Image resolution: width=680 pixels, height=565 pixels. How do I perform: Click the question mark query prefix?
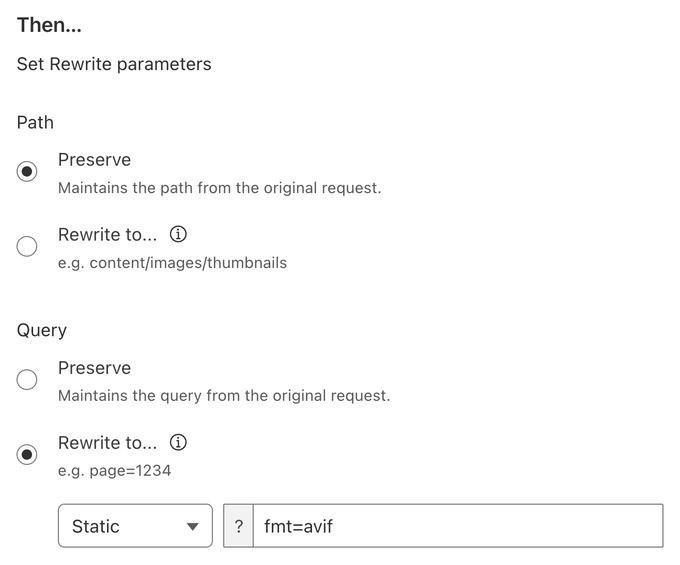pyautogui.click(x=239, y=526)
